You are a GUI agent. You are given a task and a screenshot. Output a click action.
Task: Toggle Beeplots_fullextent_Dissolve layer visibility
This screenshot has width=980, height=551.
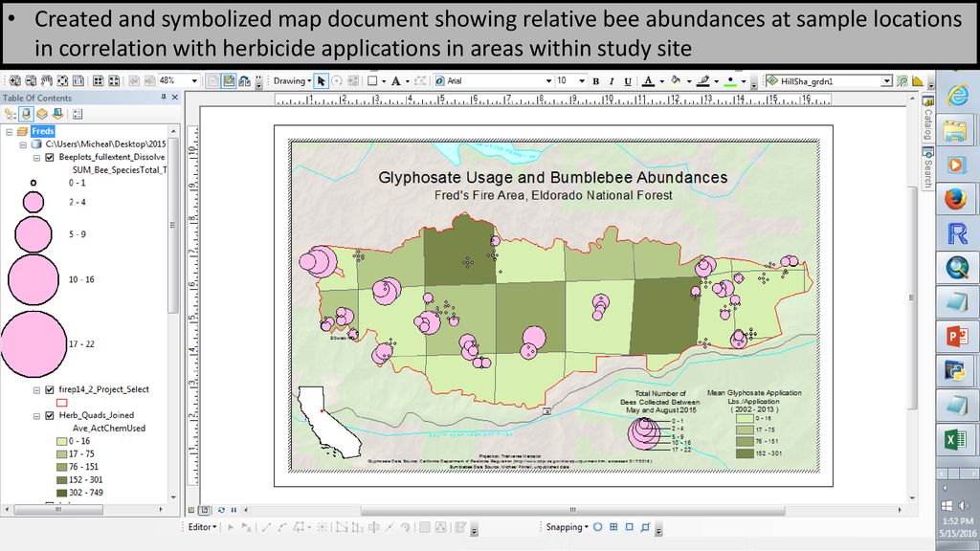point(50,157)
